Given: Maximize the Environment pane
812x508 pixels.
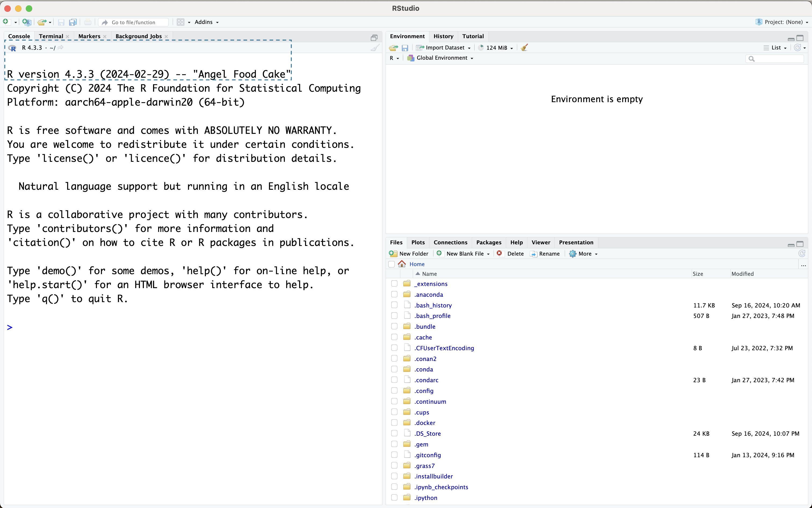Looking at the screenshot, I should (x=800, y=38).
